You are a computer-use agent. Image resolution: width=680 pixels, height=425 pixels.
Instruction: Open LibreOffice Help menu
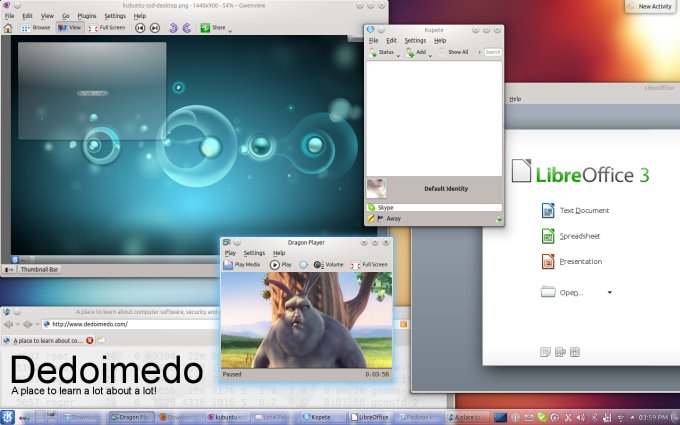[x=515, y=99]
